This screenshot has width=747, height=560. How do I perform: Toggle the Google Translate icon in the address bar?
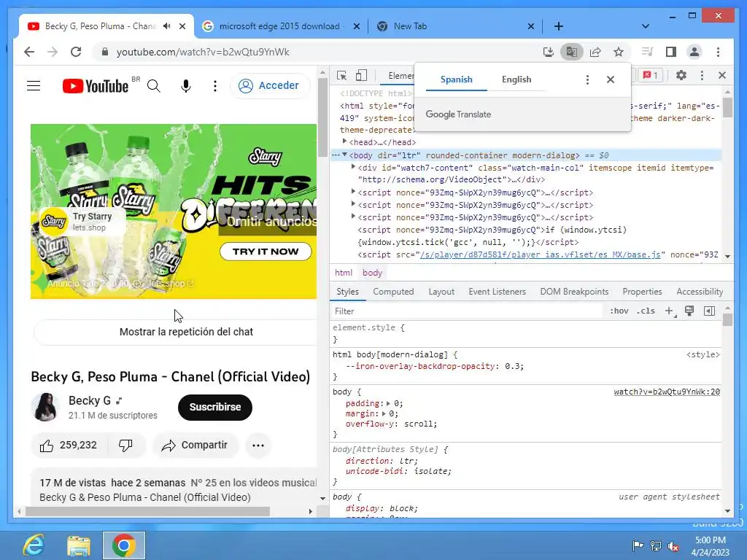click(x=572, y=52)
